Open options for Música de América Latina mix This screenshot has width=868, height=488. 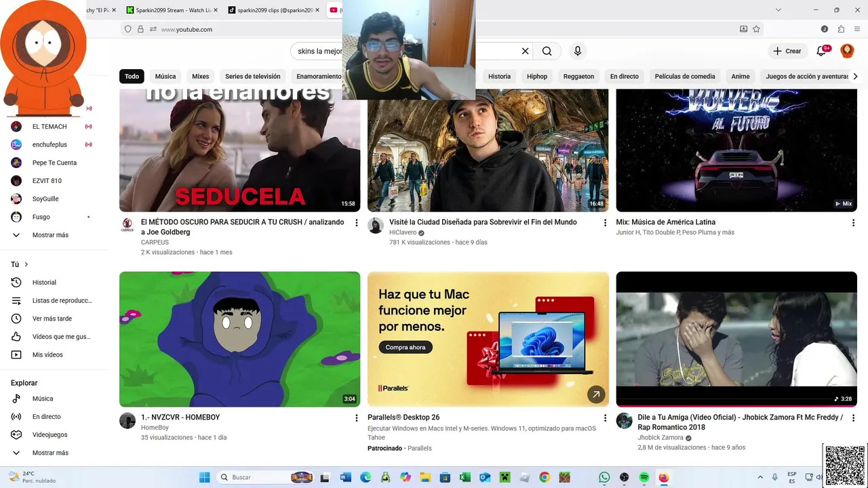(x=853, y=223)
